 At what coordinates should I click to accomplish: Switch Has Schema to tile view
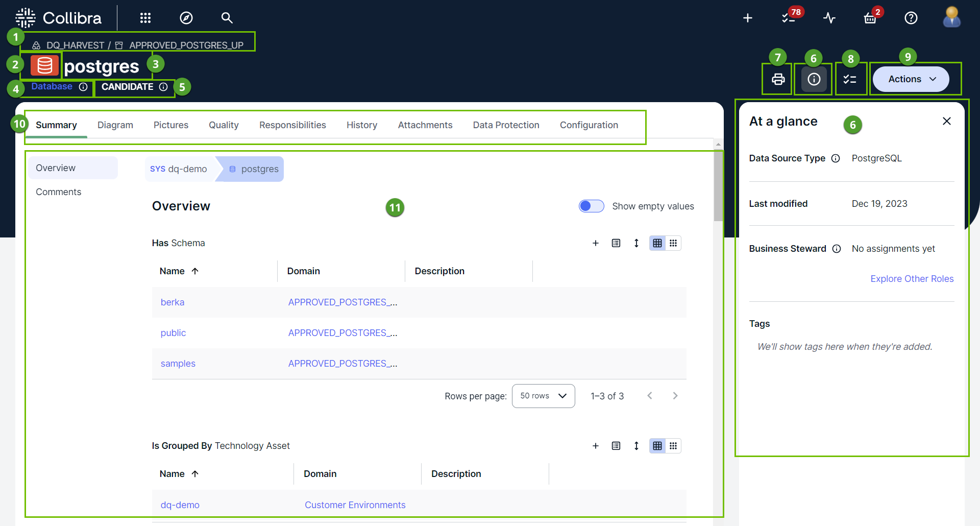[x=673, y=243]
